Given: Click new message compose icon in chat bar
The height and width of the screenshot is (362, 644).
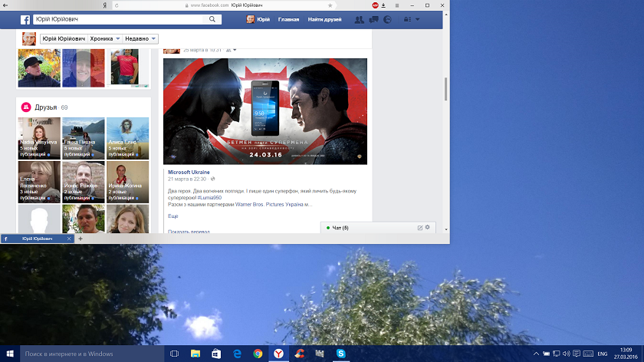Looking at the screenshot, I should [x=420, y=228].
